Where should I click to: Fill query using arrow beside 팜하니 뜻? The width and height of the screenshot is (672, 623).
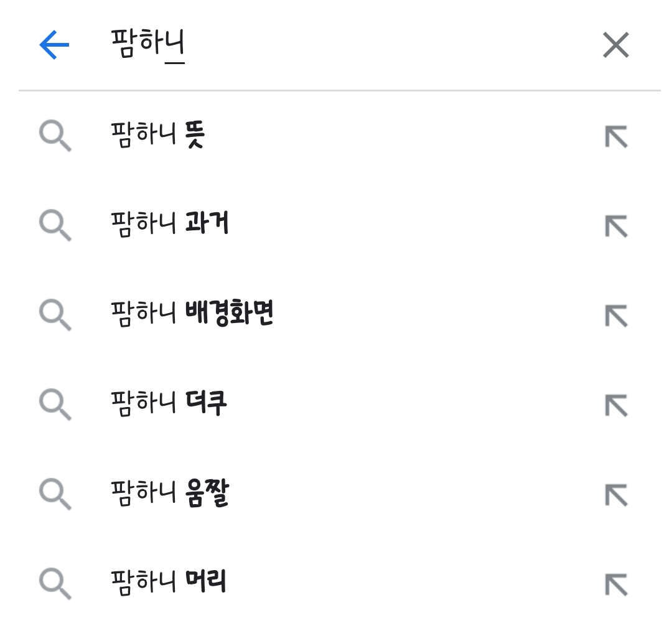coord(616,136)
